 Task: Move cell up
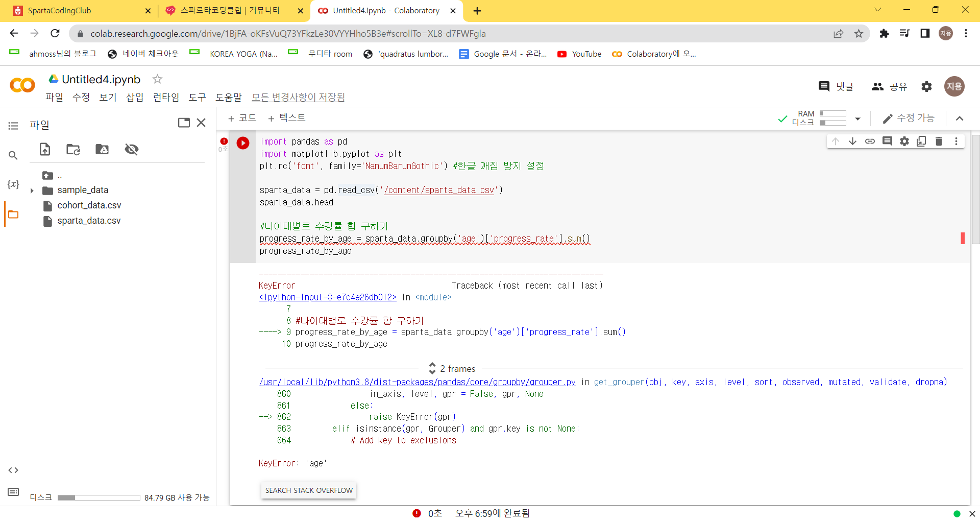tap(836, 141)
